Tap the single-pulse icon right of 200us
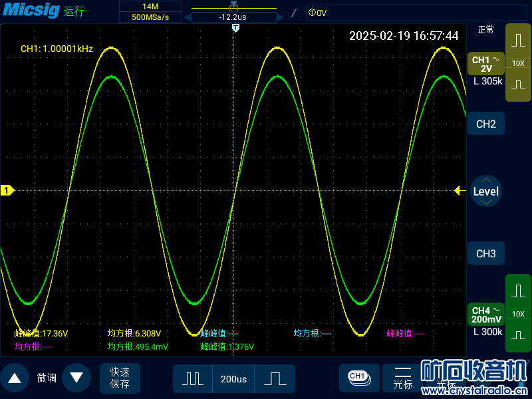The image size is (532, 399). (274, 379)
